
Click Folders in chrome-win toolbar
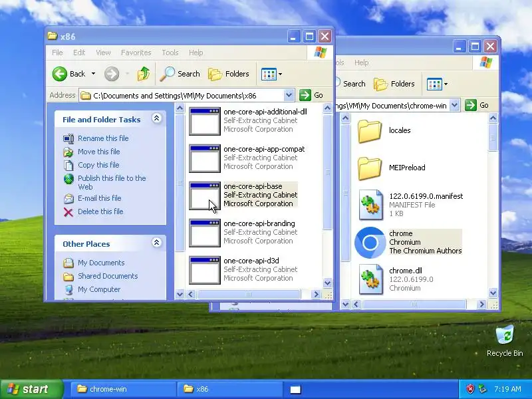point(394,84)
